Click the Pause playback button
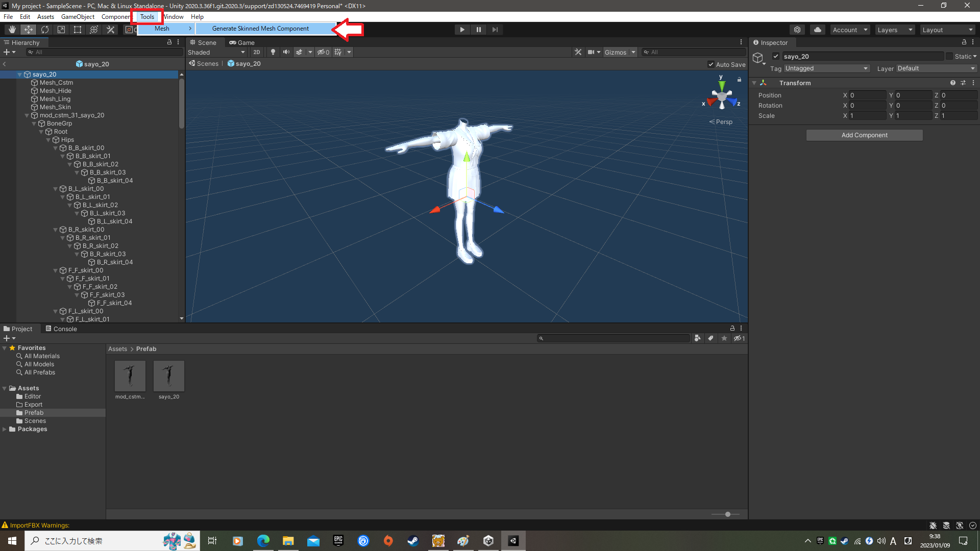This screenshot has height=551, width=980. (x=479, y=29)
